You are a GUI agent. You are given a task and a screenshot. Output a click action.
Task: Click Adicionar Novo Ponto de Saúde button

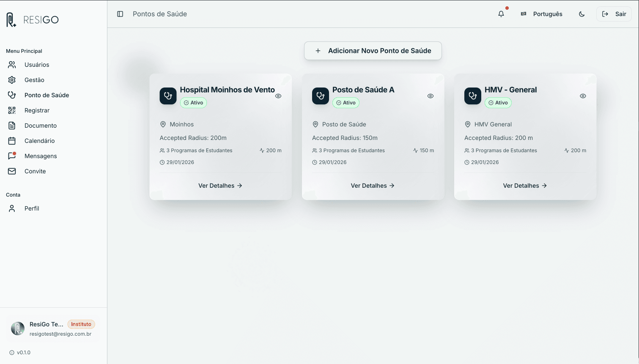(373, 51)
